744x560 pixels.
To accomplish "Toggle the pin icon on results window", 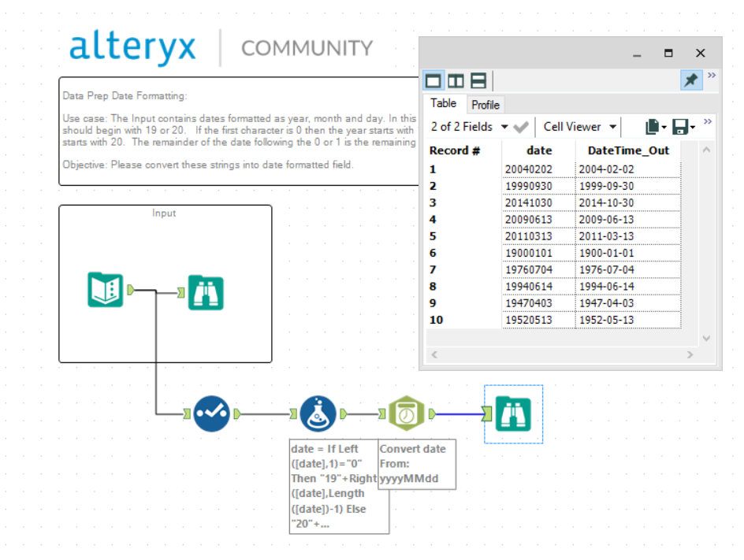I will coord(691,80).
